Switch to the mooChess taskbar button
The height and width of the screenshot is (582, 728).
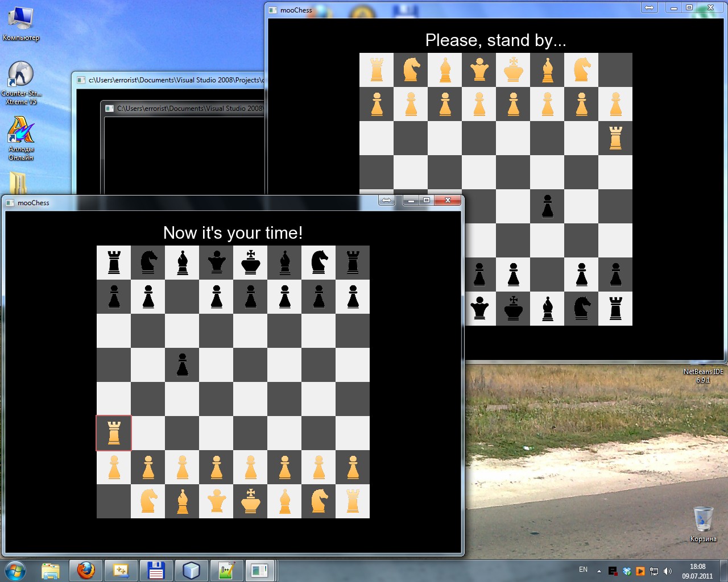click(260, 571)
